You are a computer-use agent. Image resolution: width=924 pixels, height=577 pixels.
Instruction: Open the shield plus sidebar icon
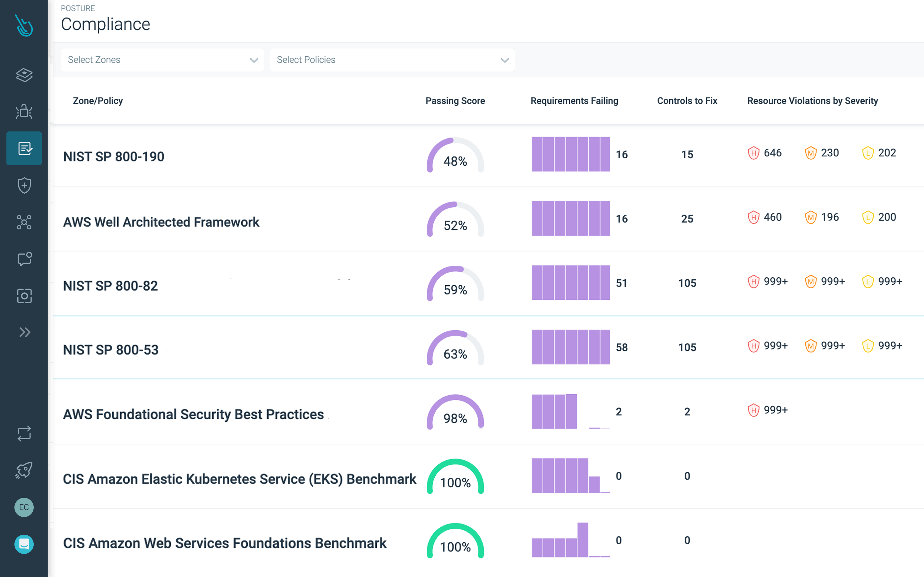point(24,185)
